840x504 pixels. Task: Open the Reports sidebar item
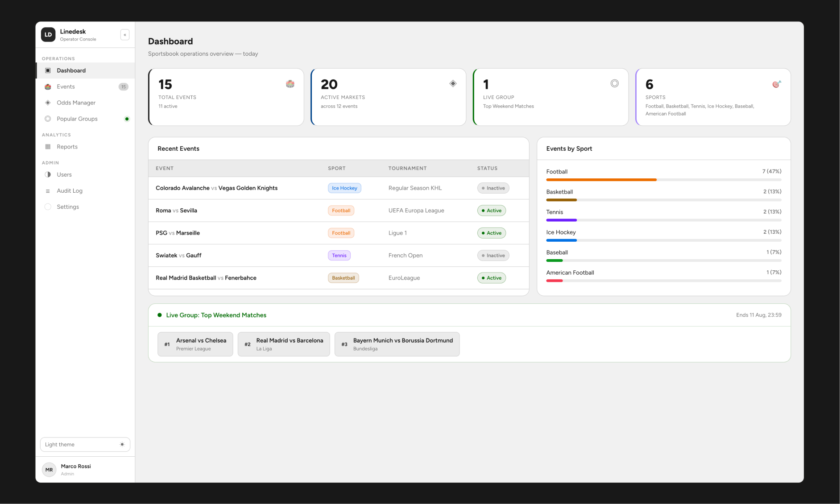pos(86,147)
